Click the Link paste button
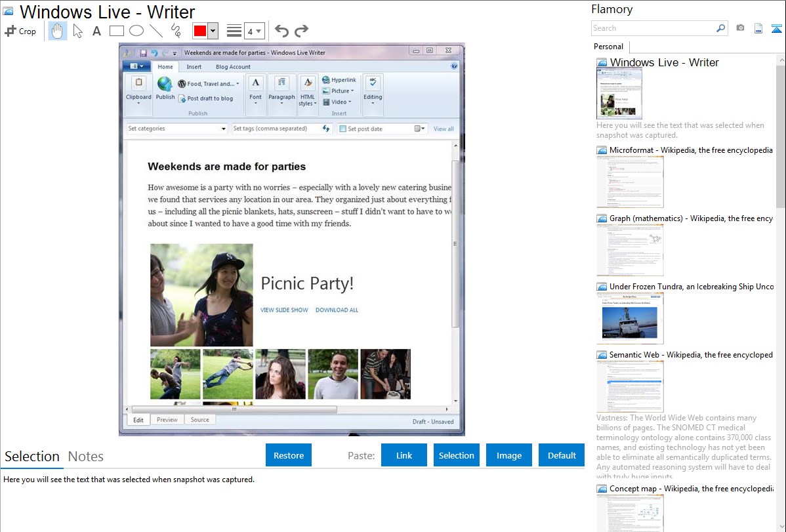The width and height of the screenshot is (786, 532). coord(404,455)
